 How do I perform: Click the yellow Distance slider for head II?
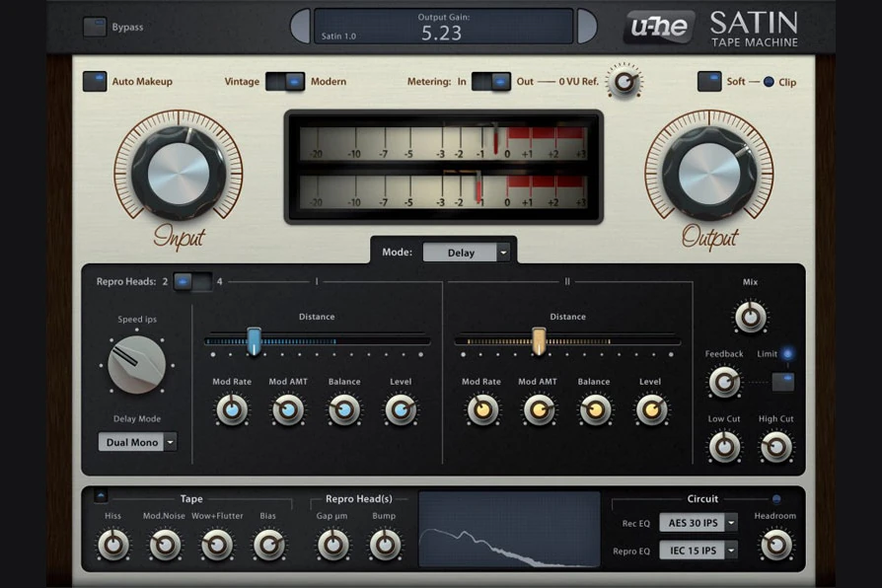[x=539, y=341]
